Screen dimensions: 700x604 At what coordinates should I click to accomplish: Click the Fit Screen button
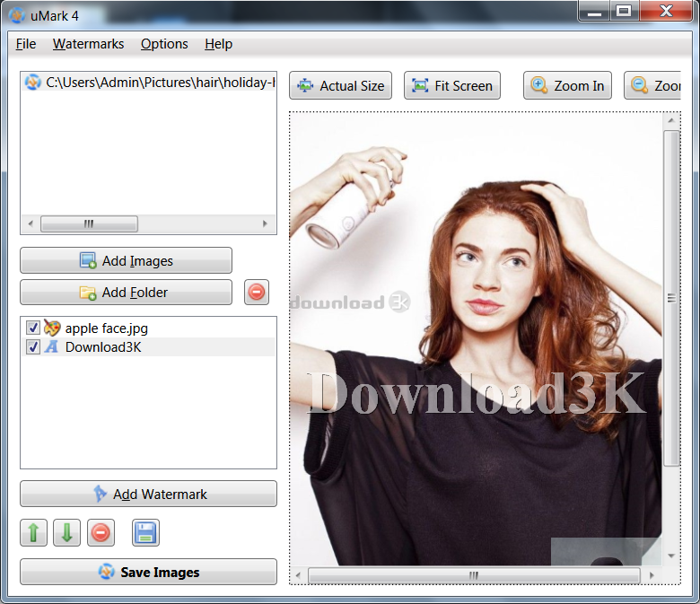(452, 85)
